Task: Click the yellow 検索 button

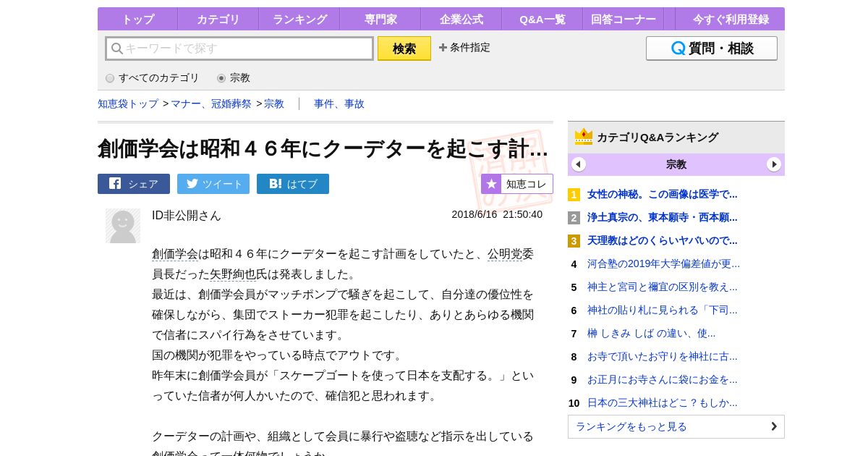Action: 404,48
